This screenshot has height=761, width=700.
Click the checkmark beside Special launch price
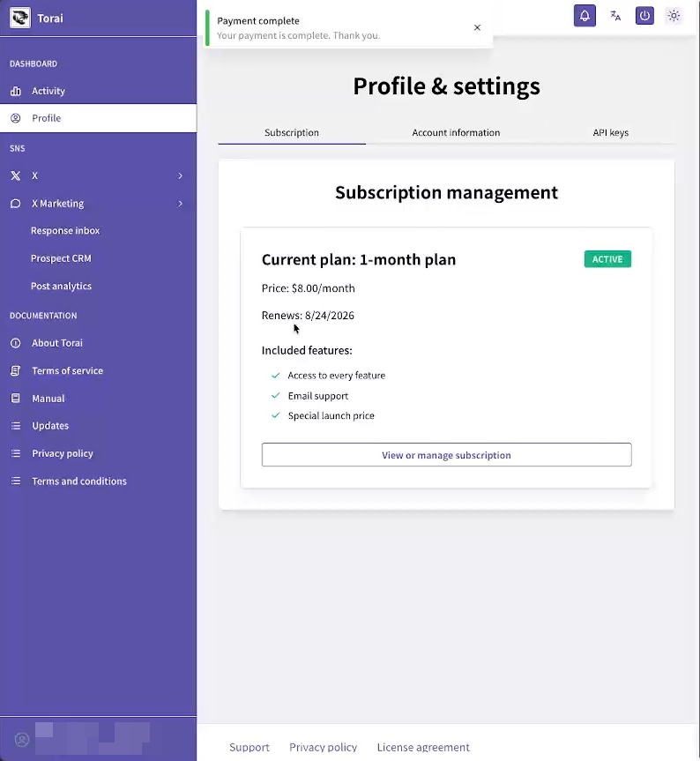[276, 415]
